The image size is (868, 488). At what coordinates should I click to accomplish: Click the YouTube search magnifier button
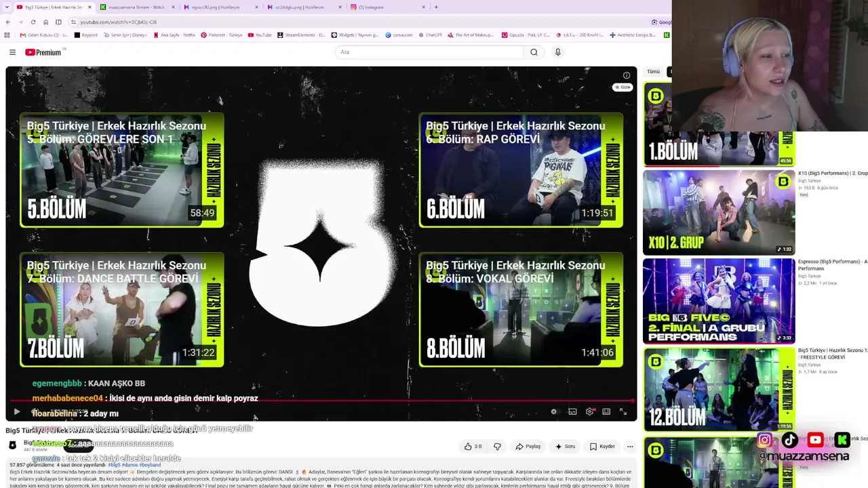point(534,52)
